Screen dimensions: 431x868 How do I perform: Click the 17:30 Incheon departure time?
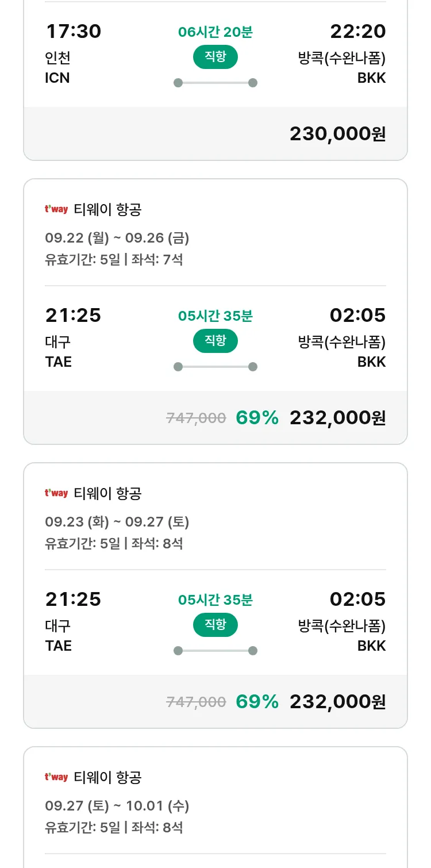click(x=73, y=32)
